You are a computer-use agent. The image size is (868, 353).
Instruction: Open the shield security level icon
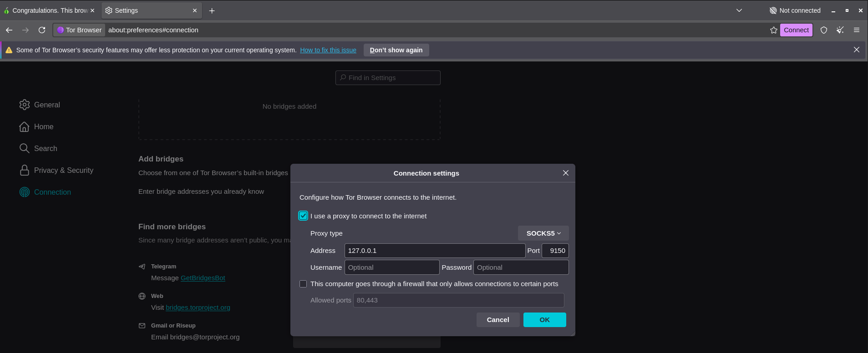pos(824,30)
